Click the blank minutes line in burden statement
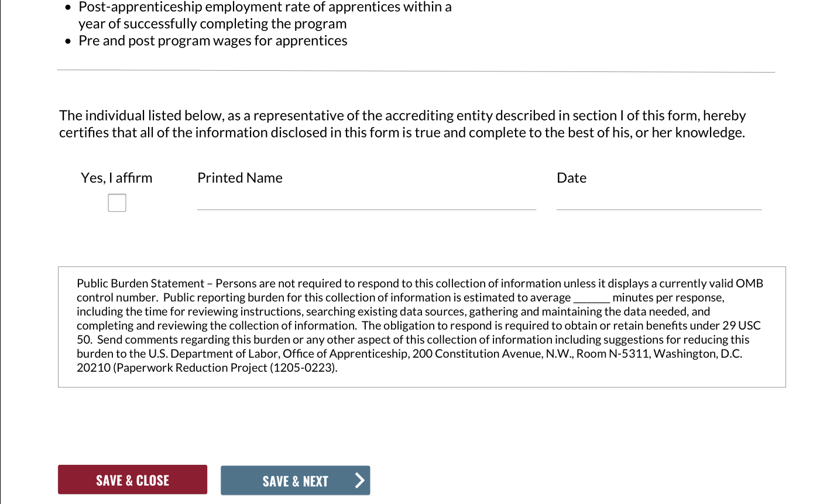 (592, 298)
